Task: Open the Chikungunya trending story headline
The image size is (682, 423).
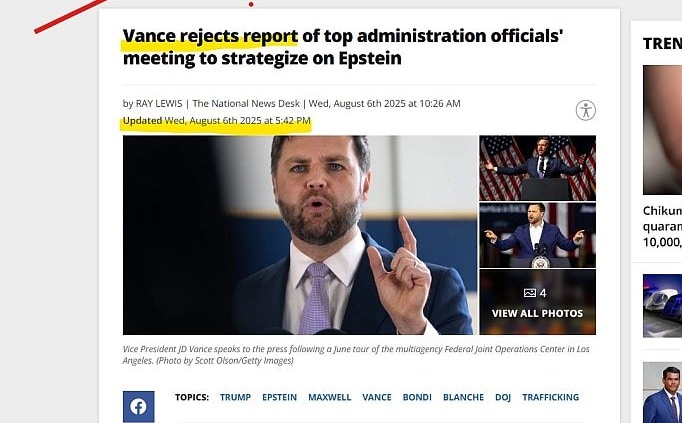Action: [662, 226]
